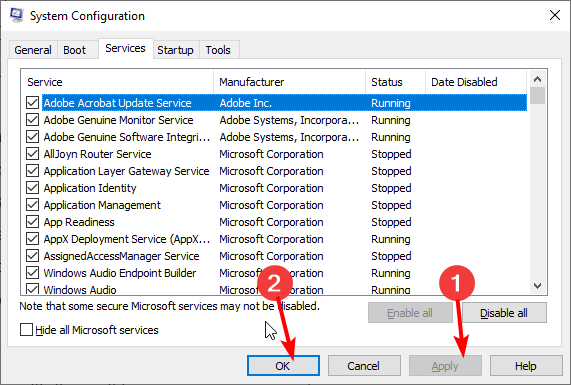The width and height of the screenshot is (571, 385).
Task: Uncheck AllJoyn Router Service checkbox
Action: [x=32, y=154]
